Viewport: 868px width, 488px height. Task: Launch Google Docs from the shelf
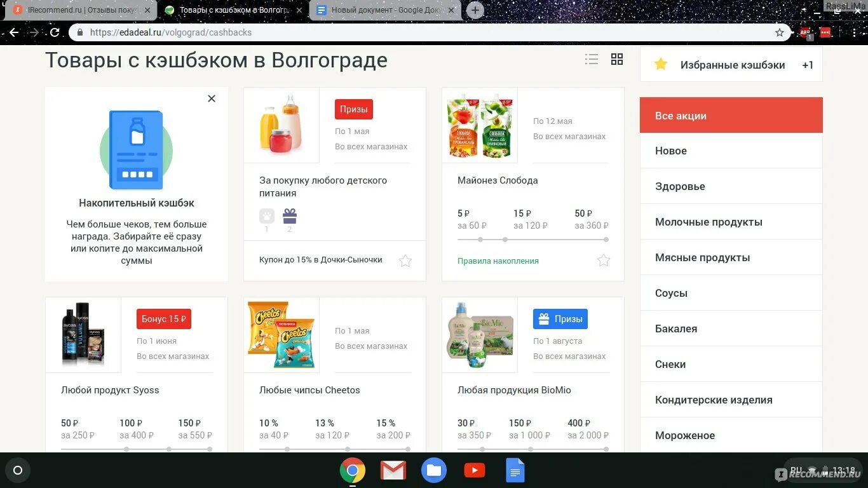click(x=515, y=471)
